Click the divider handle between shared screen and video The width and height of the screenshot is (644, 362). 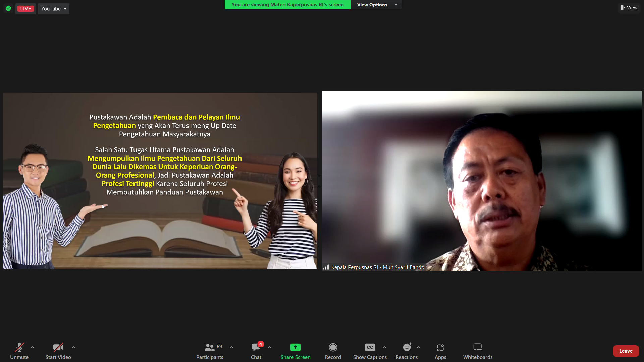(319, 181)
